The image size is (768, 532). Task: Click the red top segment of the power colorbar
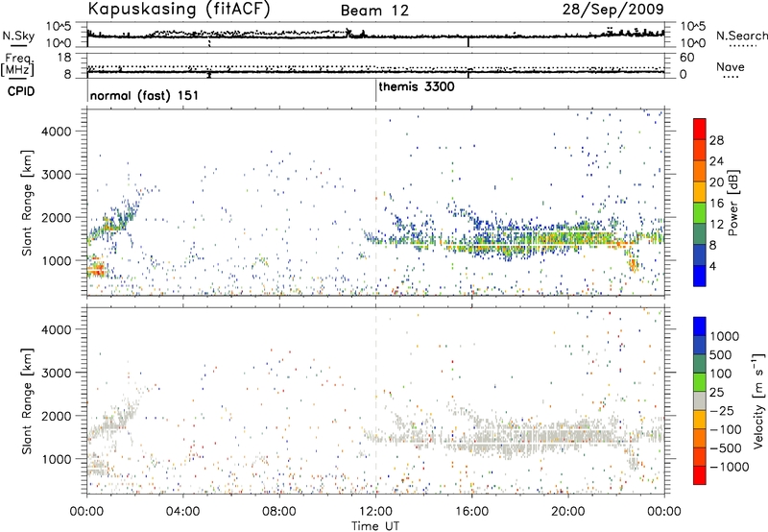pos(700,129)
